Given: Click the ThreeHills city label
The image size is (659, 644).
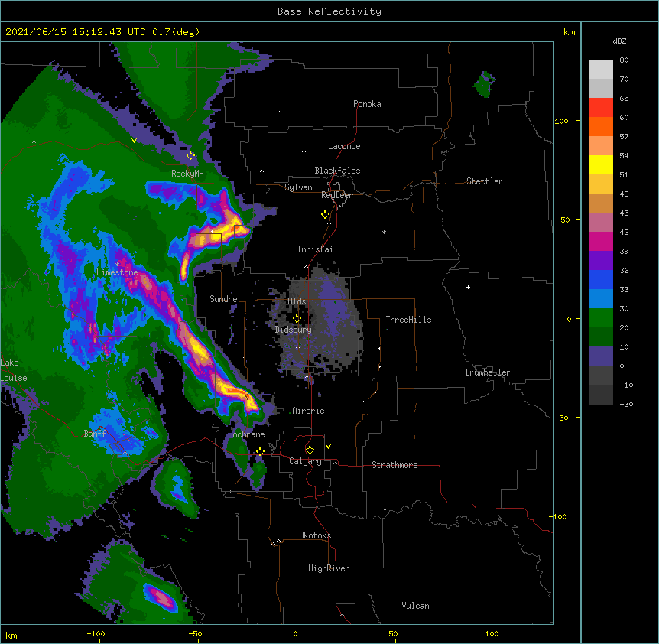Looking at the screenshot, I should point(408,320).
